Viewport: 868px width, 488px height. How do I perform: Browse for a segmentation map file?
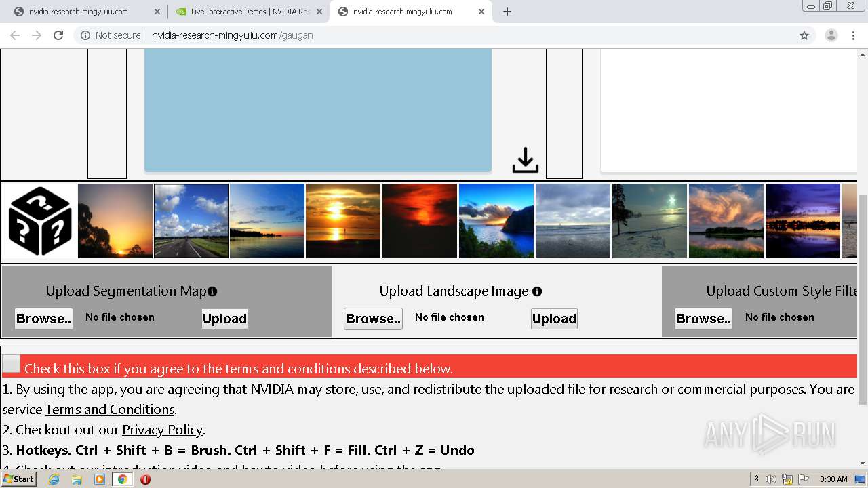point(43,319)
